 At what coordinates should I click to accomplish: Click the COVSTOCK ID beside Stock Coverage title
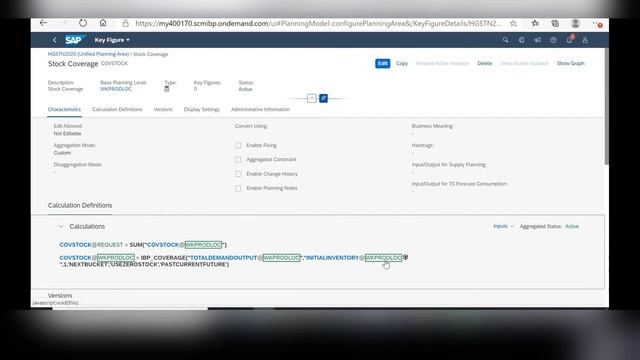114,63
